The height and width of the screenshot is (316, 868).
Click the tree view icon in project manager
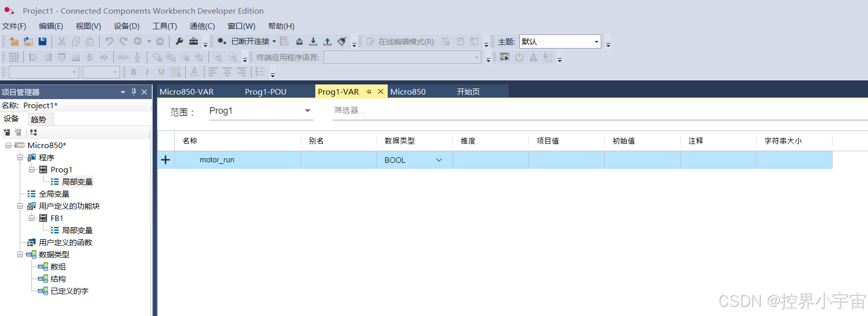coord(33,132)
